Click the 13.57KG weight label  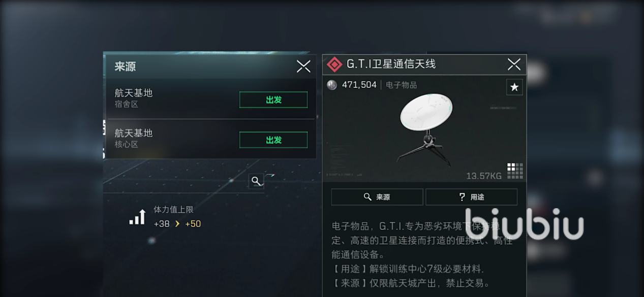point(483,176)
